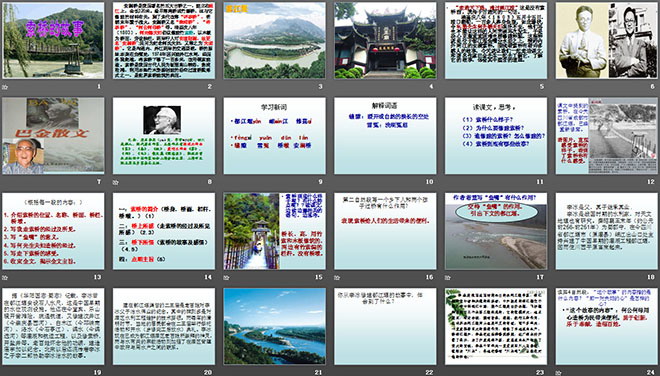The height and width of the screenshot is (376, 660).
Task: Select slide 9 学习新词 thumbnail
Action: [x=274, y=136]
